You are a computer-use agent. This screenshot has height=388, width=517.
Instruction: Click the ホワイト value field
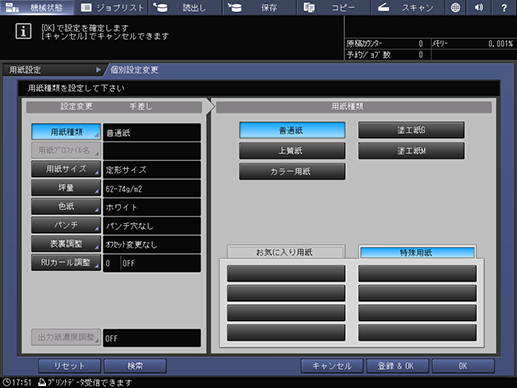tap(152, 207)
